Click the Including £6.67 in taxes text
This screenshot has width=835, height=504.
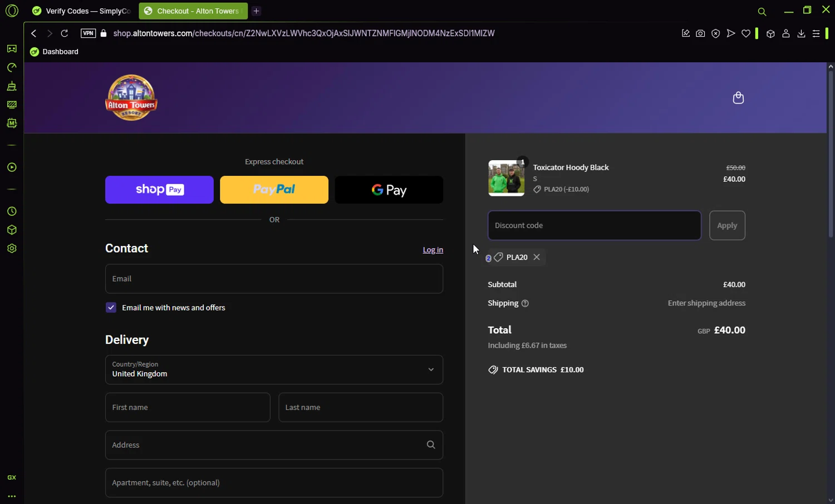[x=527, y=345]
